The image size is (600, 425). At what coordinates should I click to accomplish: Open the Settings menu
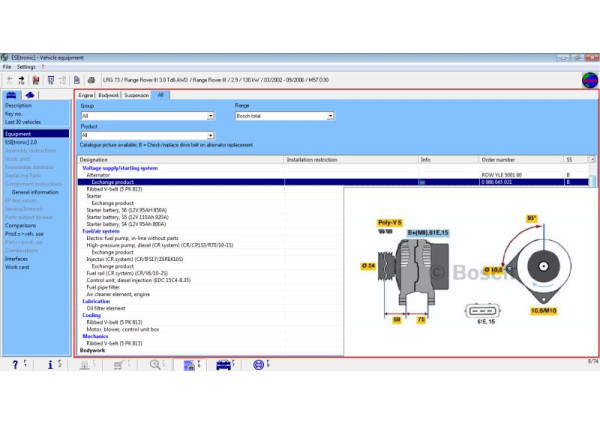point(25,66)
